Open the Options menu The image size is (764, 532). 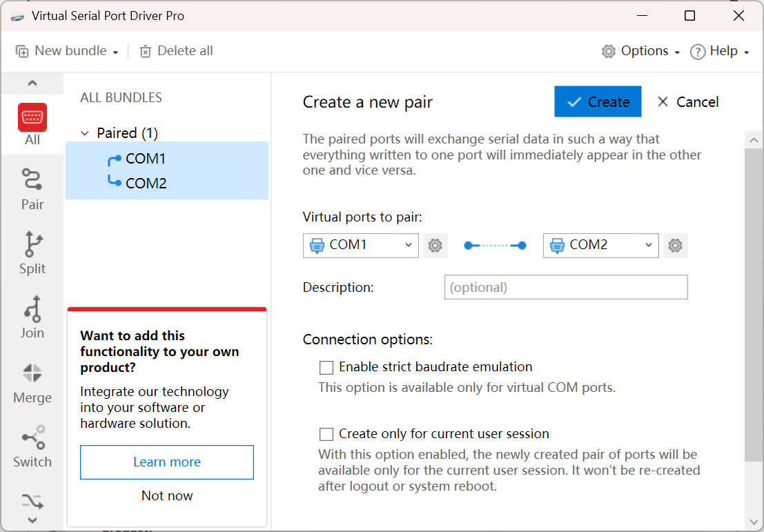[640, 51]
